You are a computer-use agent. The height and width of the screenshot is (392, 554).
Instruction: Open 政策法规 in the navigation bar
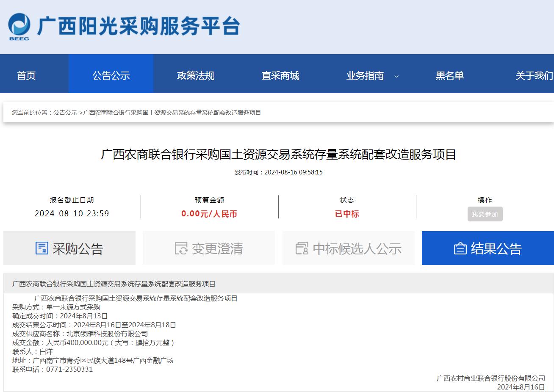click(196, 76)
